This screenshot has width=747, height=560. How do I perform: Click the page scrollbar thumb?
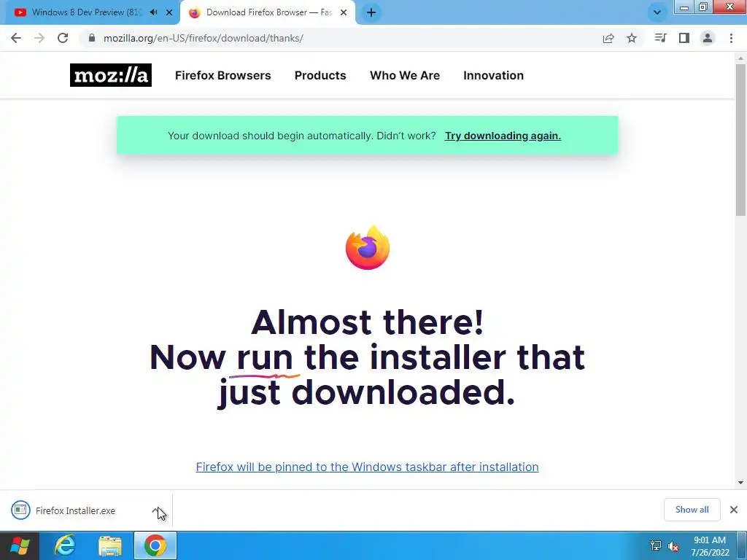click(740, 139)
